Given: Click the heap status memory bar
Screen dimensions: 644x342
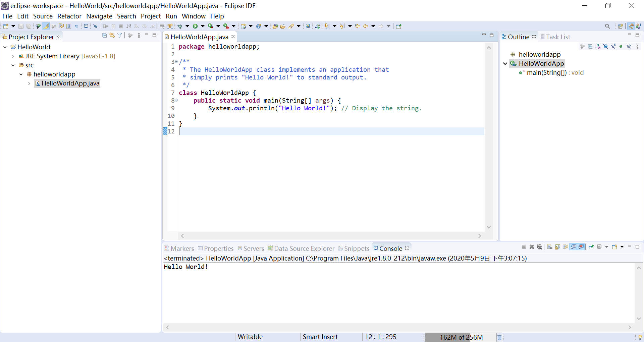Looking at the screenshot, I should [x=461, y=337].
